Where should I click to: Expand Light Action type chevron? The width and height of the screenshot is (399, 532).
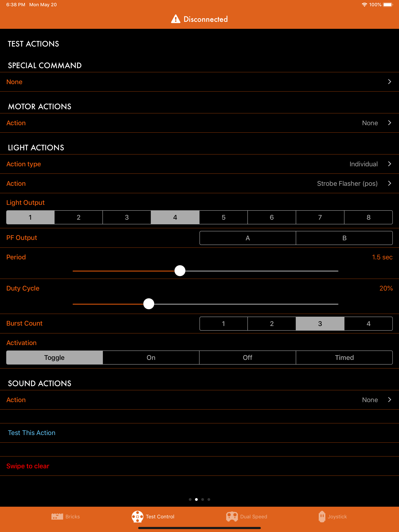(x=390, y=164)
